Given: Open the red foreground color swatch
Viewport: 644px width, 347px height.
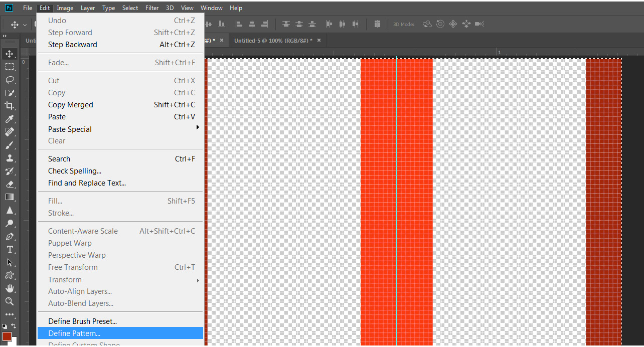Looking at the screenshot, I should 7,336.
